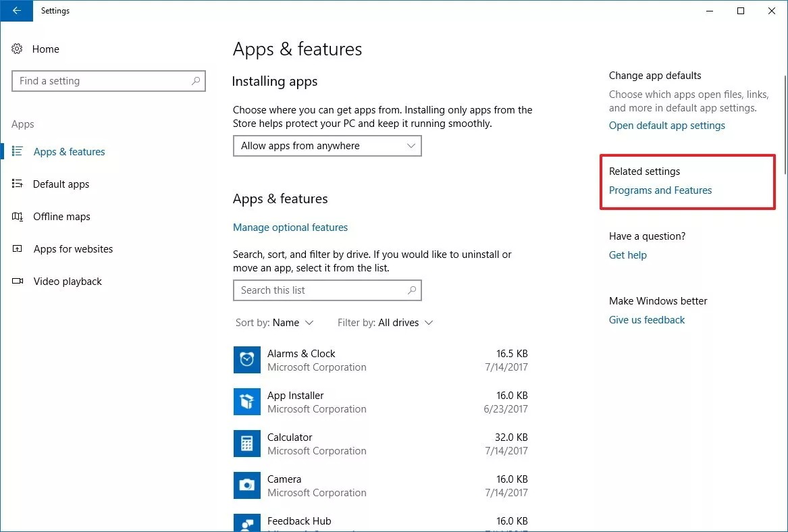Select the Alarms & Clock app icon
This screenshot has width=788, height=532.
[x=246, y=360]
